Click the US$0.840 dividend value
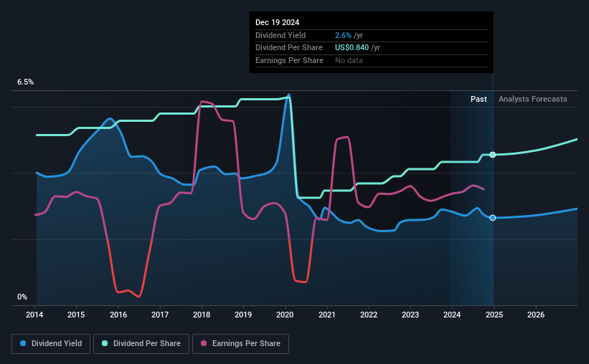 pos(352,48)
